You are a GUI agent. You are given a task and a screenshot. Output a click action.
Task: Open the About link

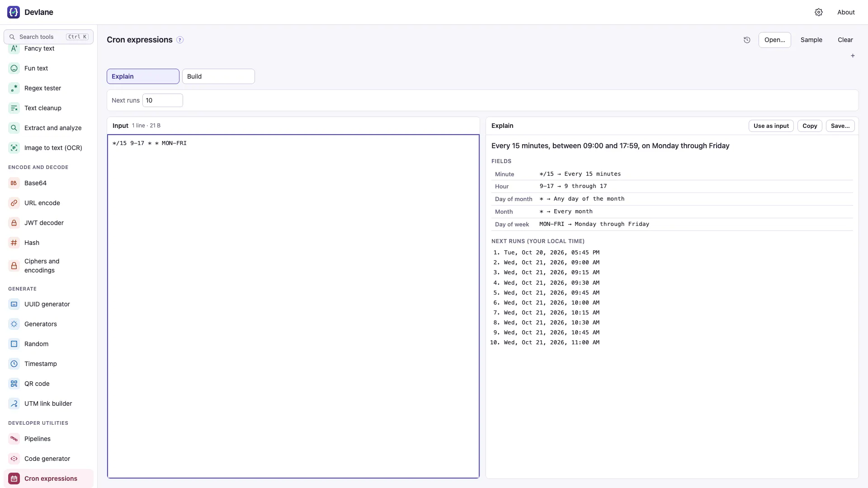pos(846,12)
